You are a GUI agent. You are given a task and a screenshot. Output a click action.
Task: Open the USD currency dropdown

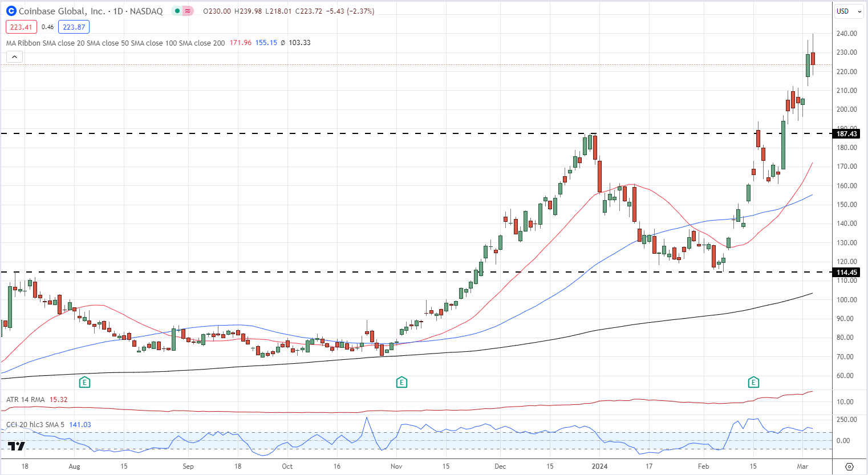(846, 11)
